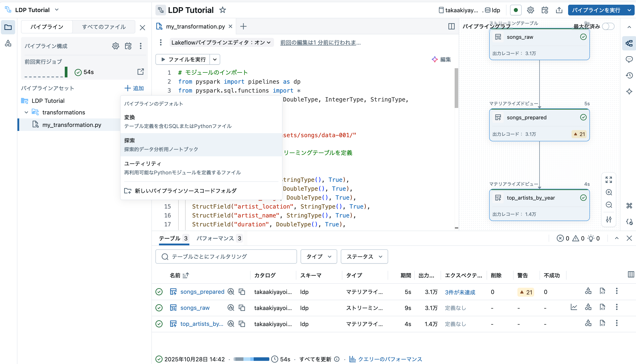Open the タイプ filter dropdown
The width and height of the screenshot is (636, 364).
[318, 256]
